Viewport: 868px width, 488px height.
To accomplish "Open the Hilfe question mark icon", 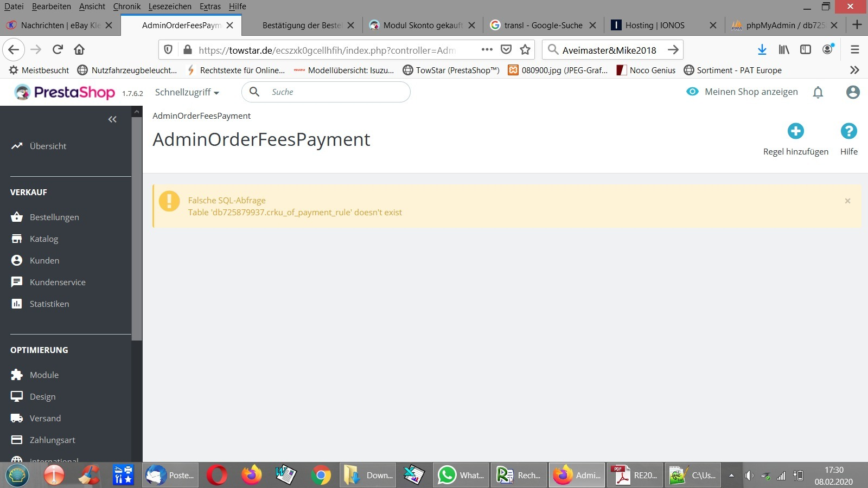I will click(x=849, y=131).
